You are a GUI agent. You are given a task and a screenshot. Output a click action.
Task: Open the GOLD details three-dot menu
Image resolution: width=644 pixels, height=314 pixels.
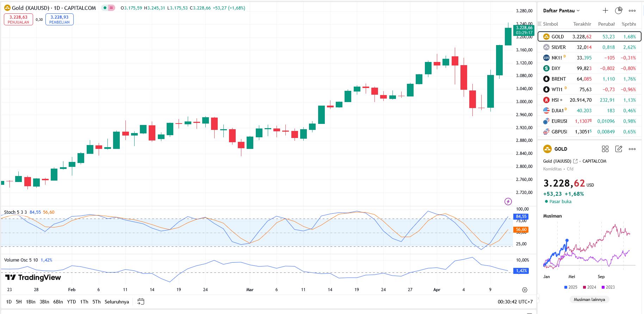point(632,149)
